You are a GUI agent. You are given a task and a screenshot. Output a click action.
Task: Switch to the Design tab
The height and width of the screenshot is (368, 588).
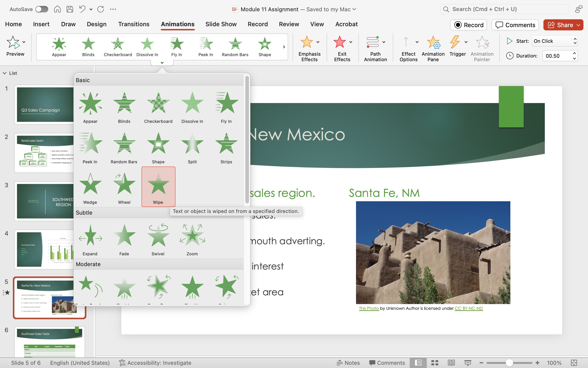[96, 24]
